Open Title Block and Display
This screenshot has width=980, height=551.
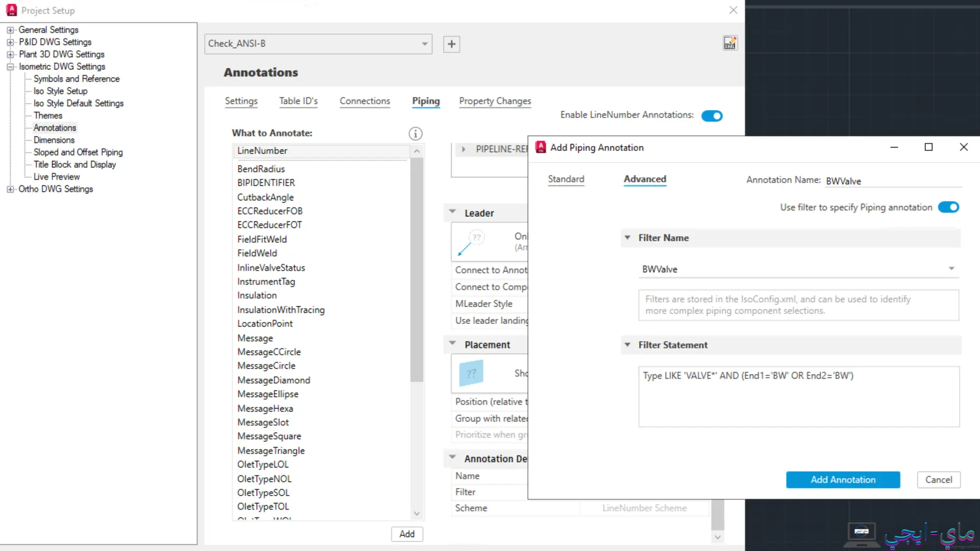[75, 165]
